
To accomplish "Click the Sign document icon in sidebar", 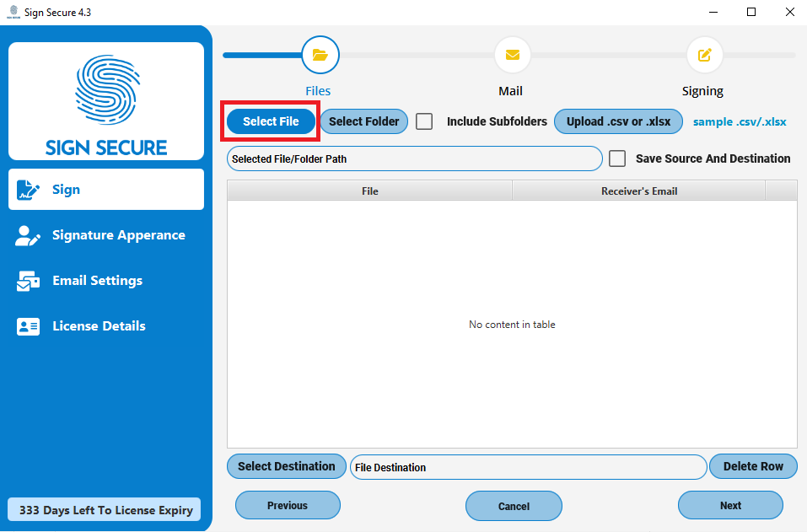I will [28, 190].
